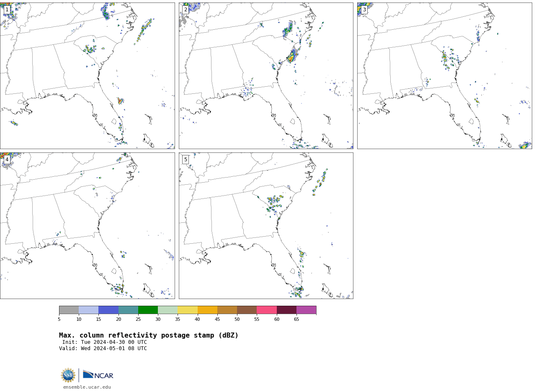Open ensemble member 4 postage stamp map
This screenshot has height=392, width=536.
pyautogui.click(x=88, y=226)
